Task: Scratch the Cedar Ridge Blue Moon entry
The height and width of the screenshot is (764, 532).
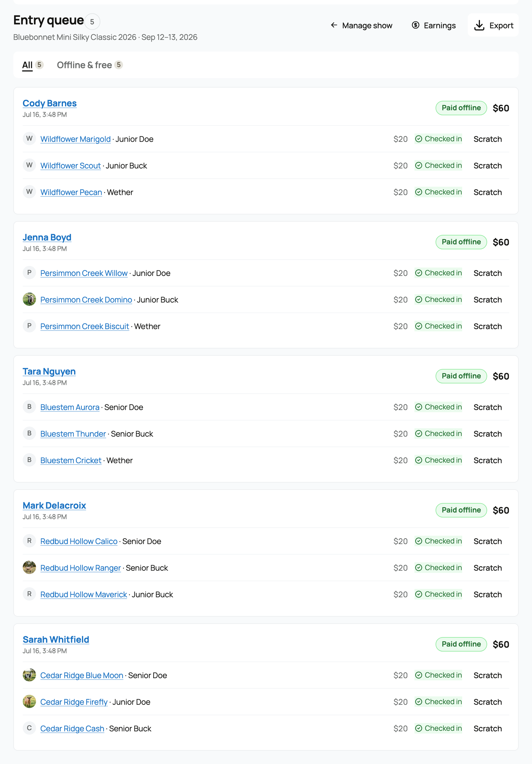Action: pos(488,675)
